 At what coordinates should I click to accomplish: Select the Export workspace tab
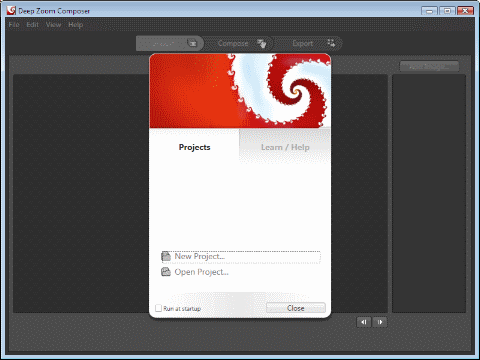click(x=308, y=43)
